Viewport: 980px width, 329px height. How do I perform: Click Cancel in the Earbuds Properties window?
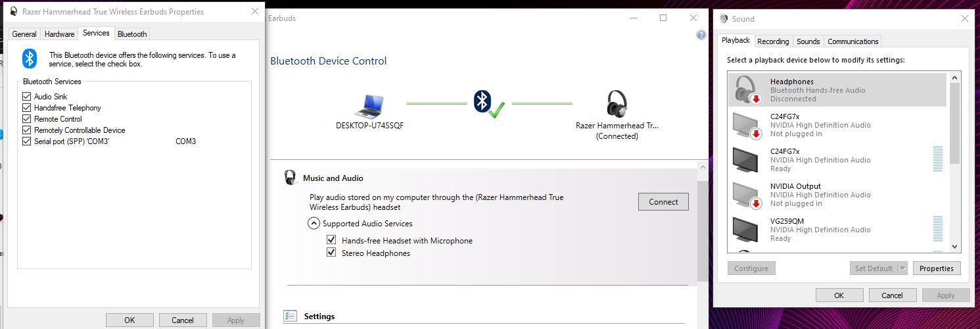(x=183, y=320)
